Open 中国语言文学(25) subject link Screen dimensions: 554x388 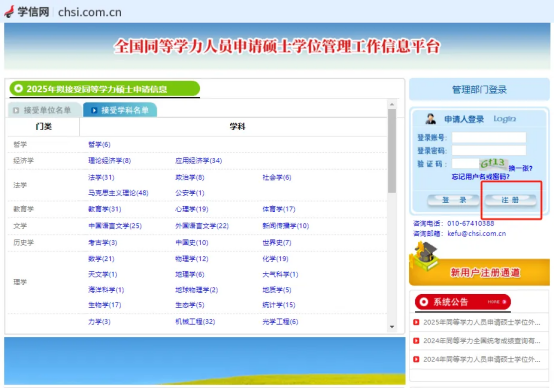pyautogui.click(x=115, y=226)
